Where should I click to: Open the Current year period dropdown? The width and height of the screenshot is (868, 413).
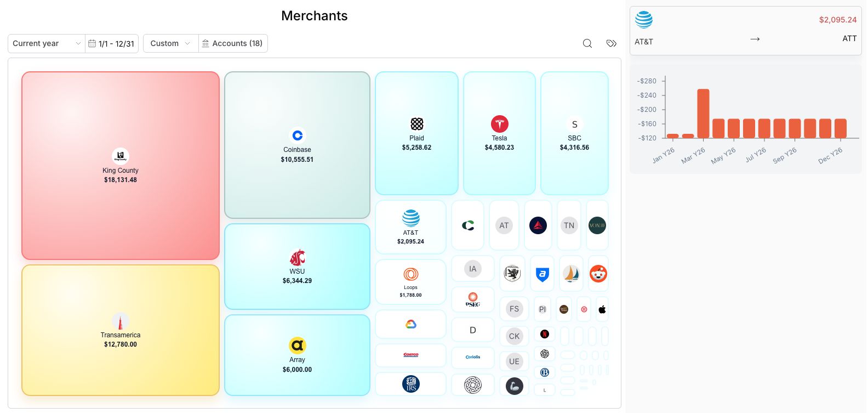47,43
